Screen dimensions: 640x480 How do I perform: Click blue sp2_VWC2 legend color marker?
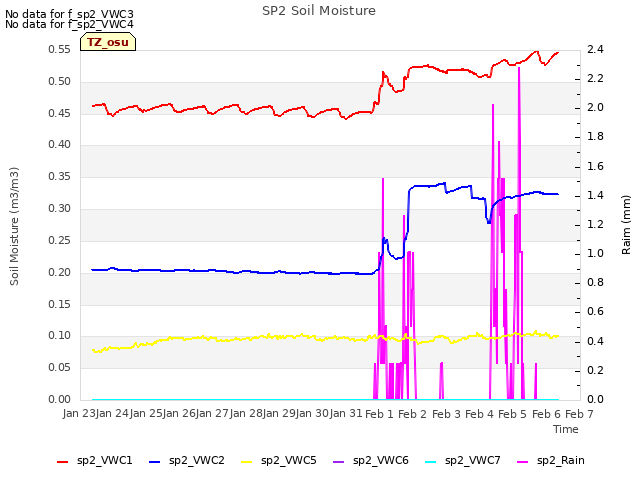point(155,462)
